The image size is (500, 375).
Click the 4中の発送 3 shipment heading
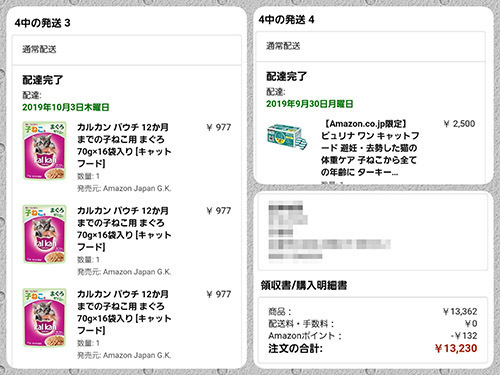pyautogui.click(x=42, y=23)
